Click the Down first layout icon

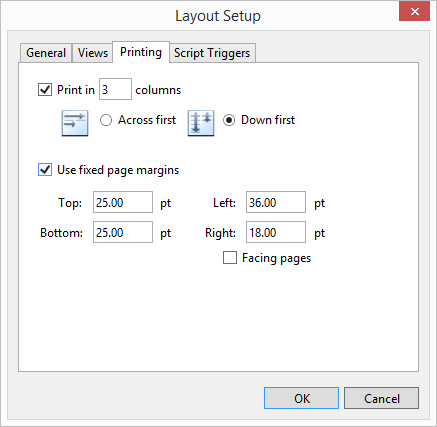tap(201, 123)
